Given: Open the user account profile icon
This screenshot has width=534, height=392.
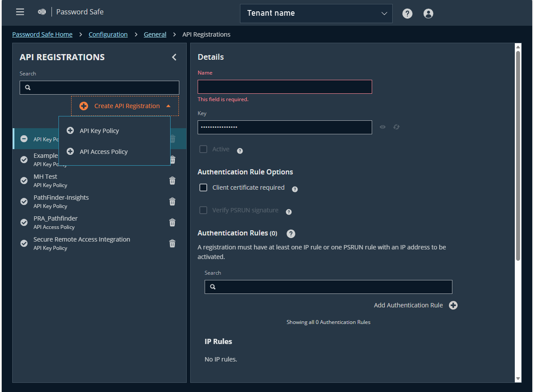Looking at the screenshot, I should point(428,14).
